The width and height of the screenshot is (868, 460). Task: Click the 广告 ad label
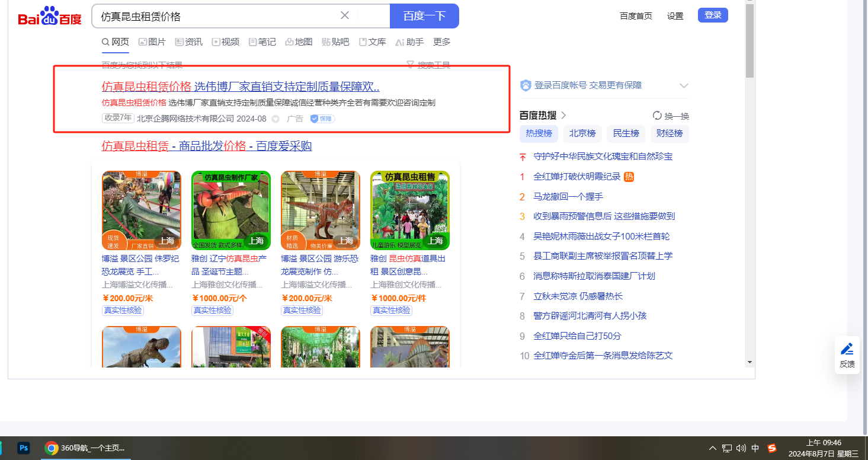pos(295,119)
